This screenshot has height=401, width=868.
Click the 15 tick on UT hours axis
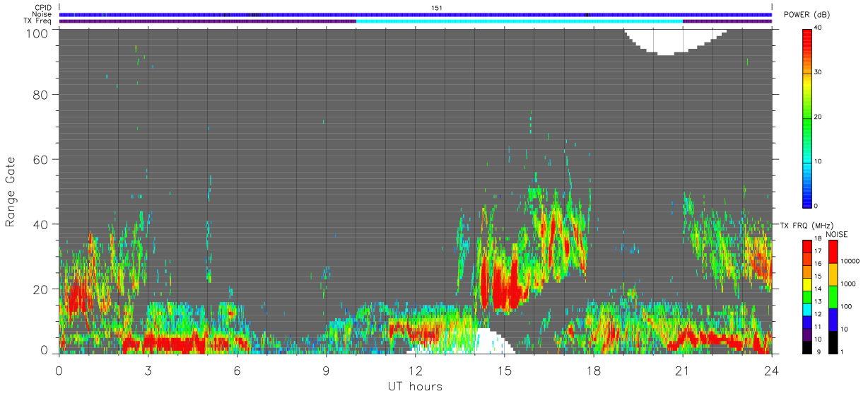(x=505, y=370)
